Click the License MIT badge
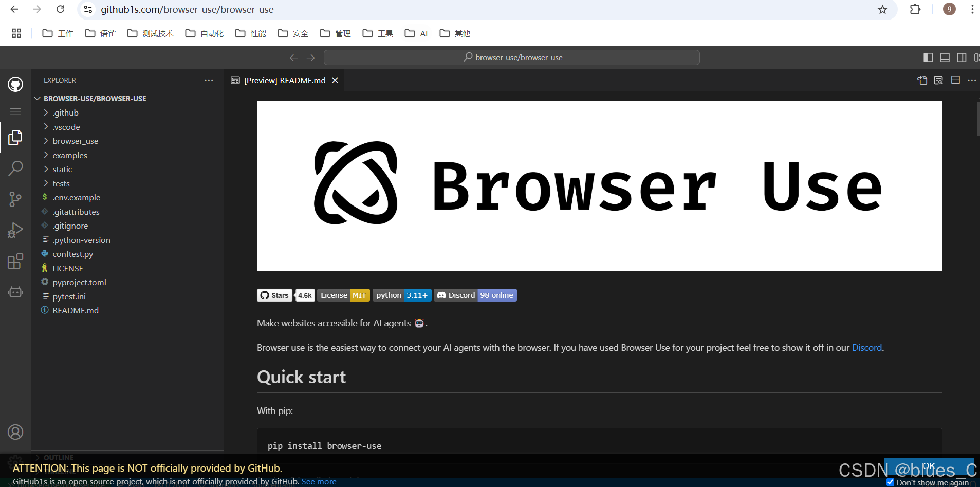The image size is (980, 487). pyautogui.click(x=343, y=295)
